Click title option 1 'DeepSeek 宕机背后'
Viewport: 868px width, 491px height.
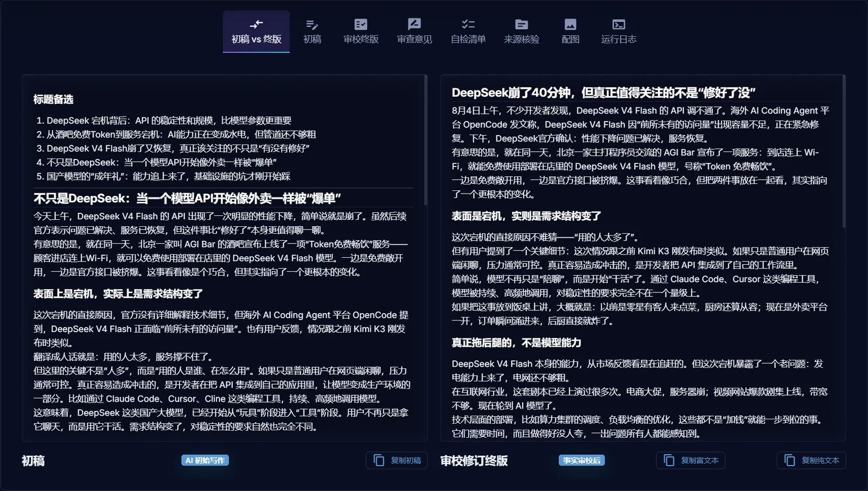click(x=169, y=120)
